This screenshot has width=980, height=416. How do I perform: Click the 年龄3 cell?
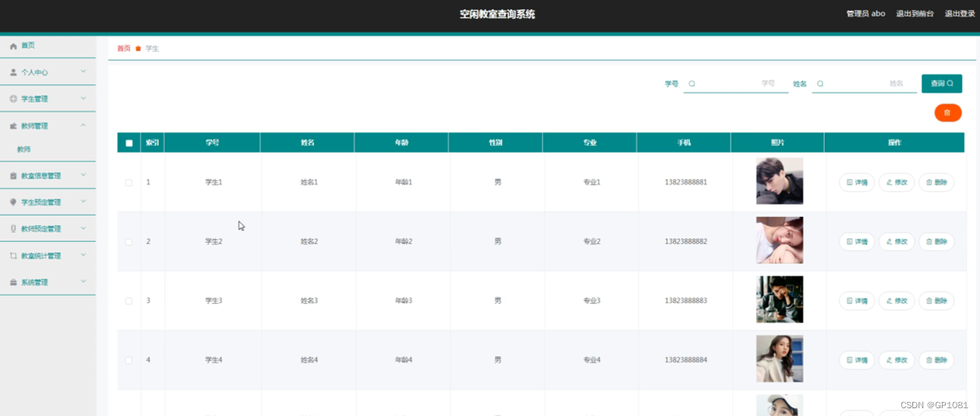(404, 301)
